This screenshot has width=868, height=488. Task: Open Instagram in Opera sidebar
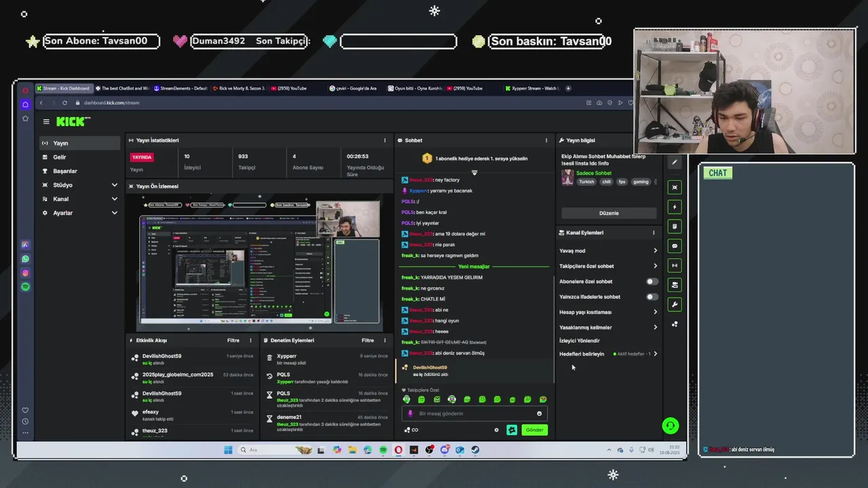point(25,273)
